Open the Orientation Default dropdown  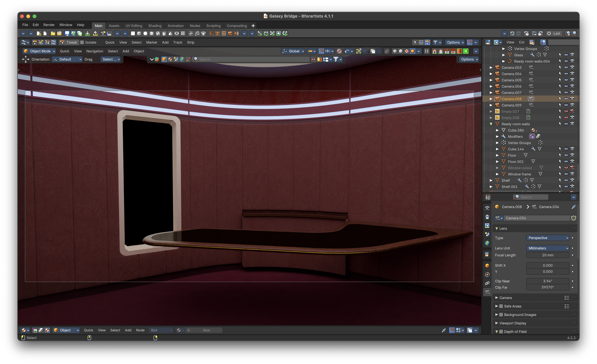[67, 59]
